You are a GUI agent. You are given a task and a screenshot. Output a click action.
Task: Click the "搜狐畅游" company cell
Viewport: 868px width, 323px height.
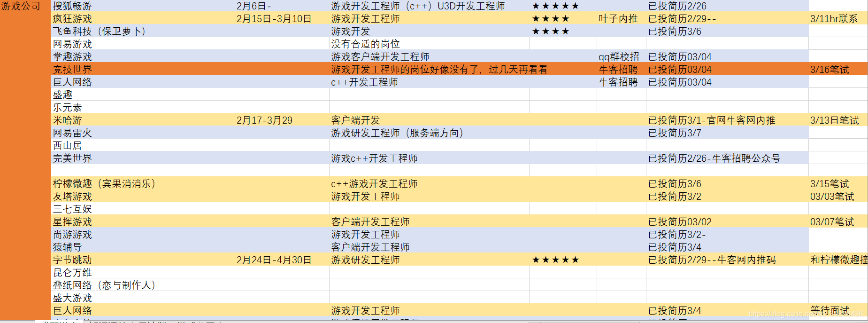[143, 6]
